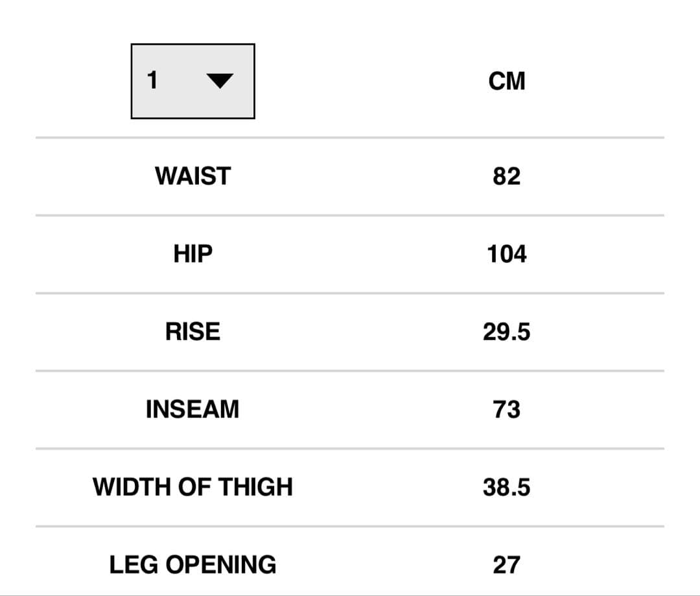
Task: Click the CM unit column header
Action: 507,82
